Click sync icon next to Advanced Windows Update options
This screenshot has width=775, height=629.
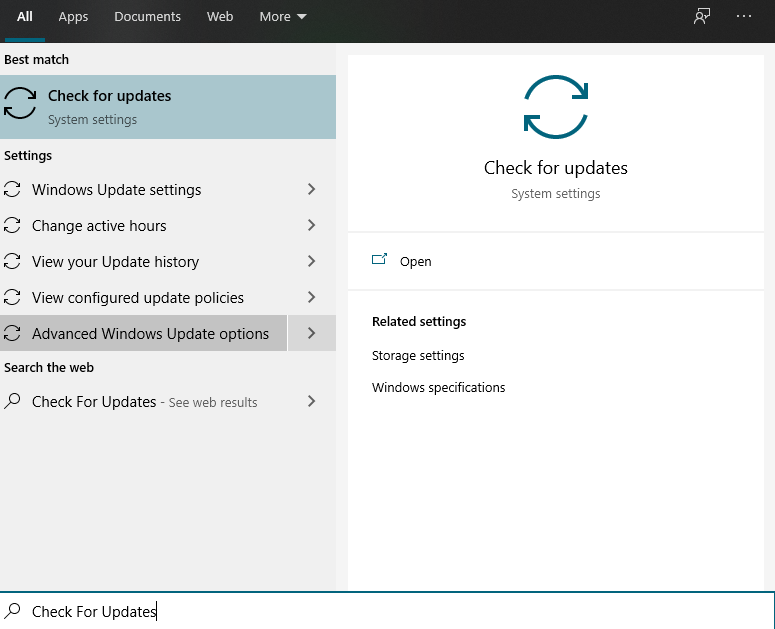pyautogui.click(x=12, y=334)
